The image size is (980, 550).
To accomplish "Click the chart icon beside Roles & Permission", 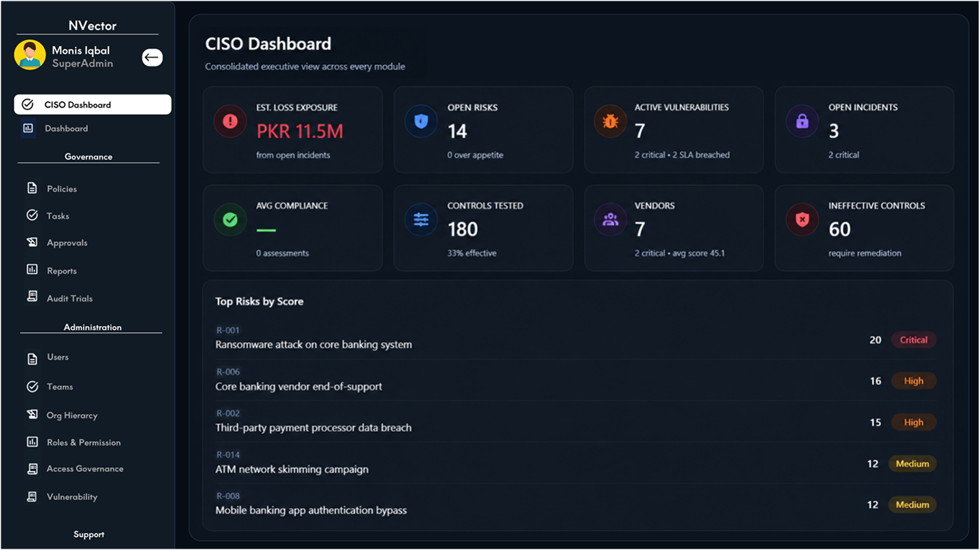I will coord(32,442).
